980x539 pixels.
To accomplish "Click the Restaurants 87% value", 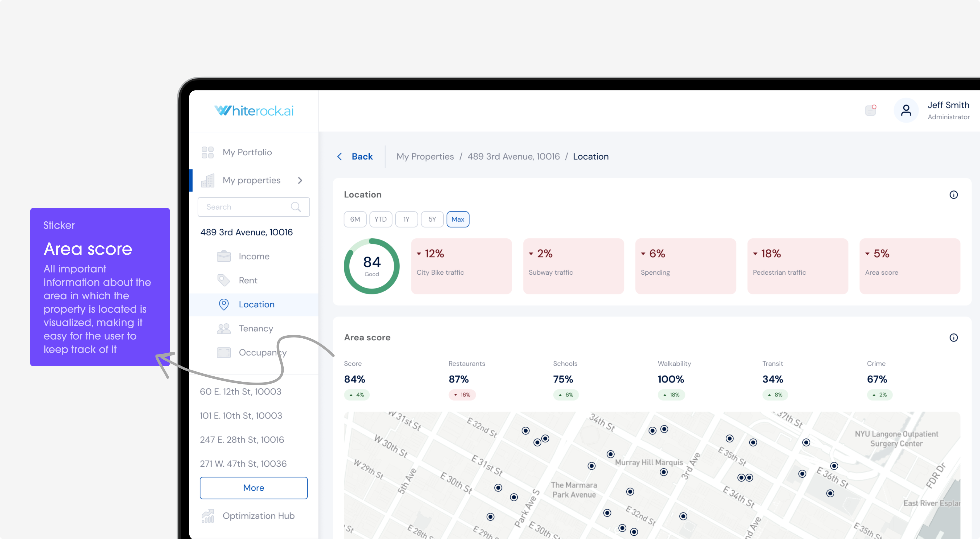I will (x=459, y=379).
